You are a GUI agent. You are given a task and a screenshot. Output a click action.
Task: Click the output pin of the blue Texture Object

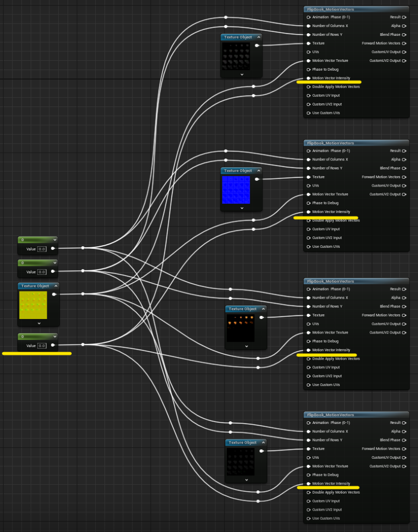click(257, 179)
